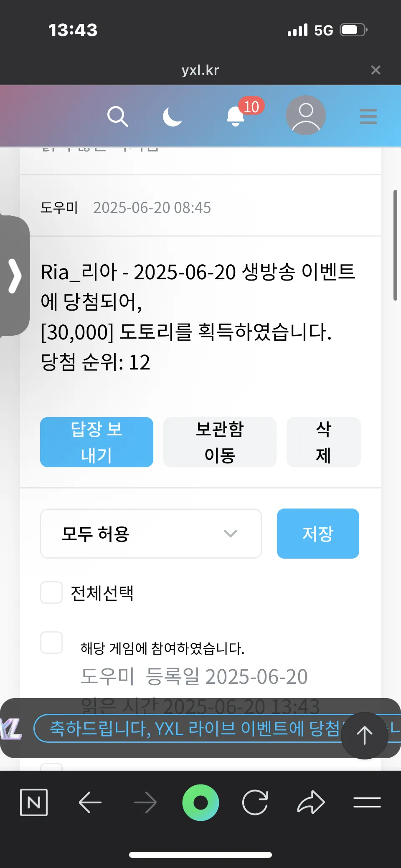The width and height of the screenshot is (401, 868).
Task: Open the 모두 허용 dropdown
Action: point(151,534)
